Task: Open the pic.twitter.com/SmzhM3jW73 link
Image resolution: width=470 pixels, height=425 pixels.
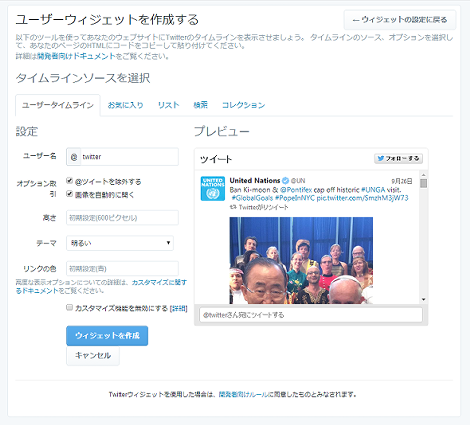Action: click(x=362, y=198)
